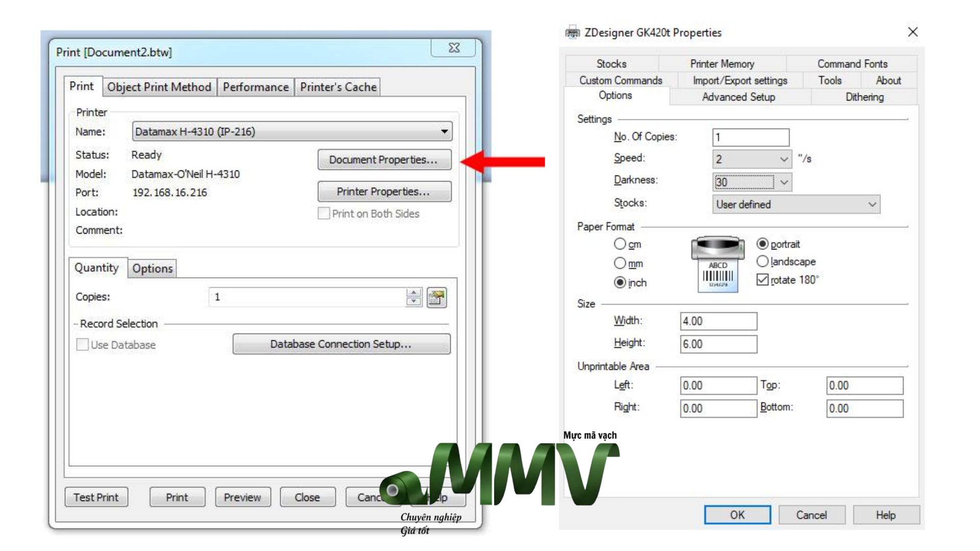
Task: Click the copies data source icon button
Action: point(436,297)
